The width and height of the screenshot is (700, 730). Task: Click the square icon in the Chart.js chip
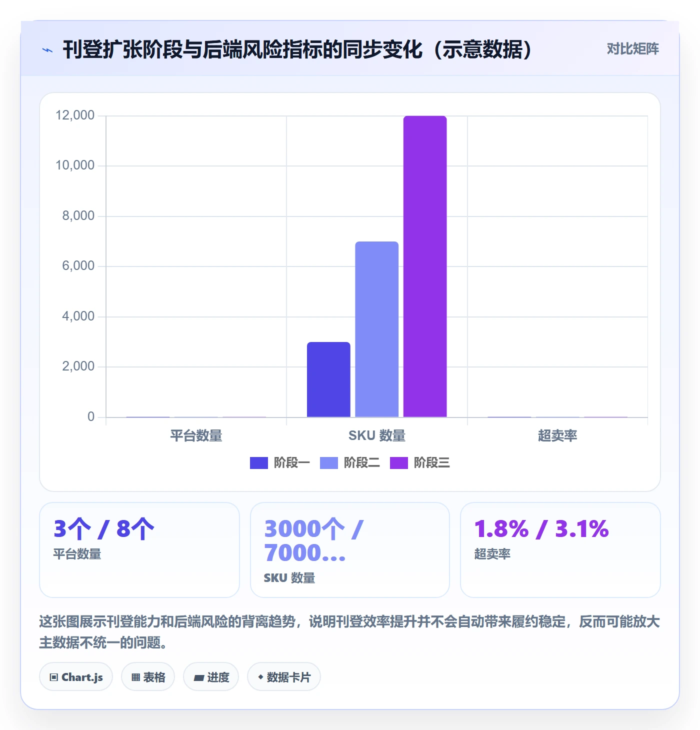(54, 677)
